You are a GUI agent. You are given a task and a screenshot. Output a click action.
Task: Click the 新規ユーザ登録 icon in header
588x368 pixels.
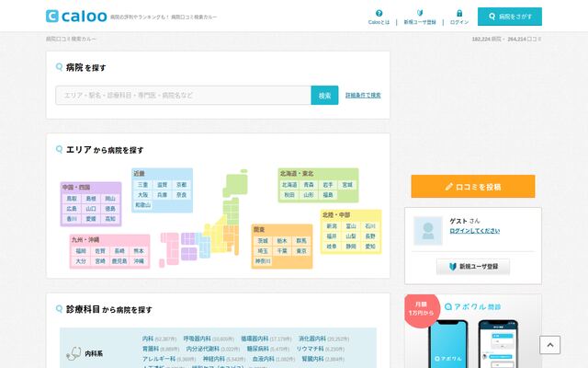(x=420, y=13)
